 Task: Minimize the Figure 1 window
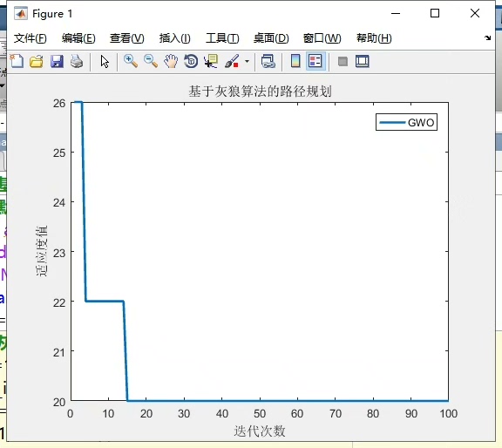click(x=396, y=13)
